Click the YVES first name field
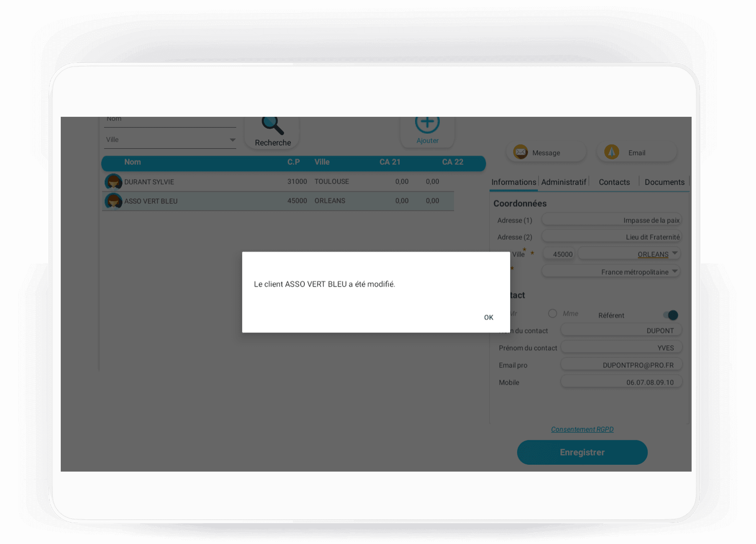The image size is (756, 544). (621, 347)
